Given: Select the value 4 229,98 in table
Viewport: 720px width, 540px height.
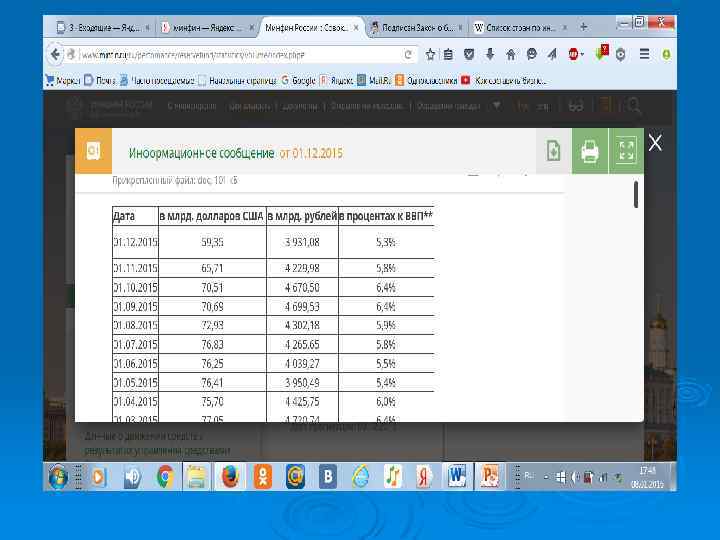Looking at the screenshot, I should point(302,268).
